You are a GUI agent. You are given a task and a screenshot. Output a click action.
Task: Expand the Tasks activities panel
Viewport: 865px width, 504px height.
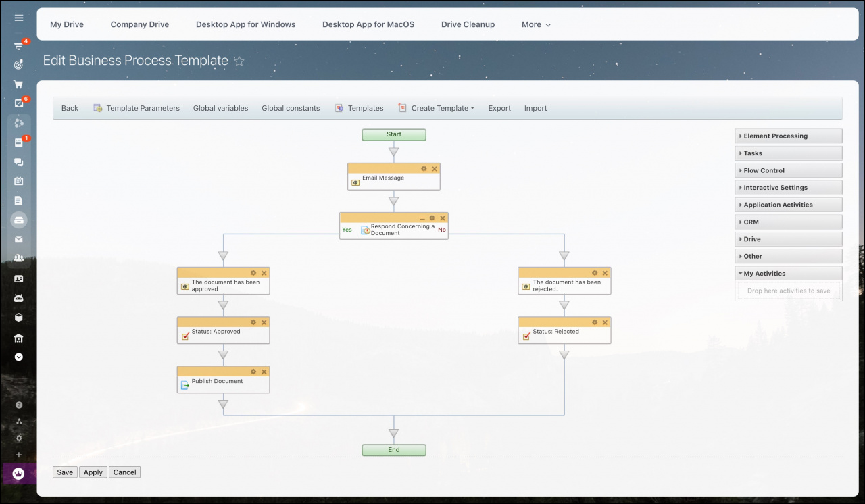click(789, 153)
